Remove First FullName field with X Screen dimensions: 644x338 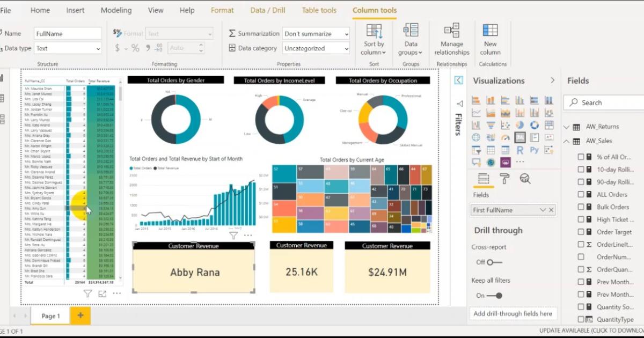pos(551,210)
